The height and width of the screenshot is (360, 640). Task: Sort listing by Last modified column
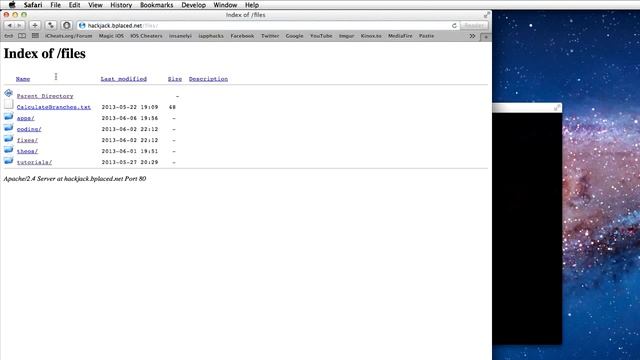pos(124,79)
